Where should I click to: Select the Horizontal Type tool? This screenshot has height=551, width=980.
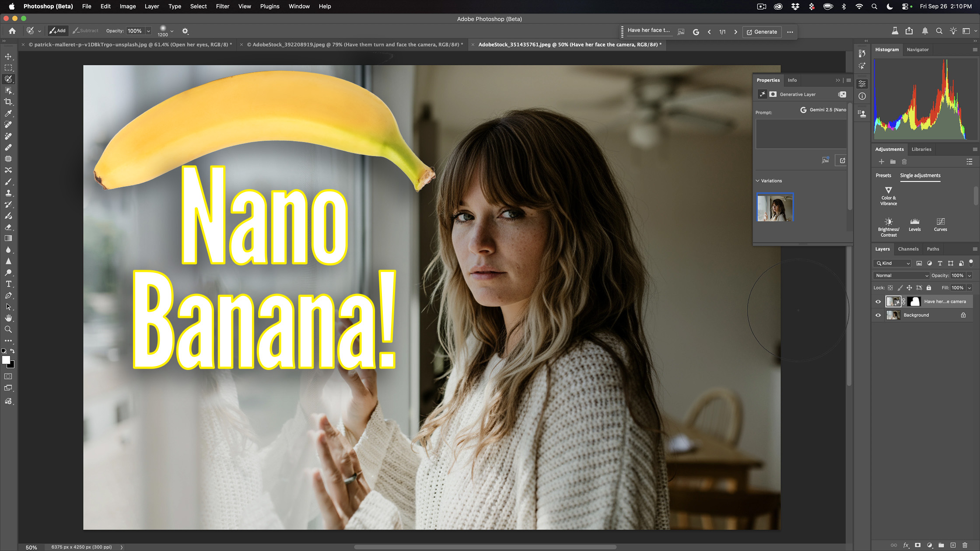click(x=8, y=284)
